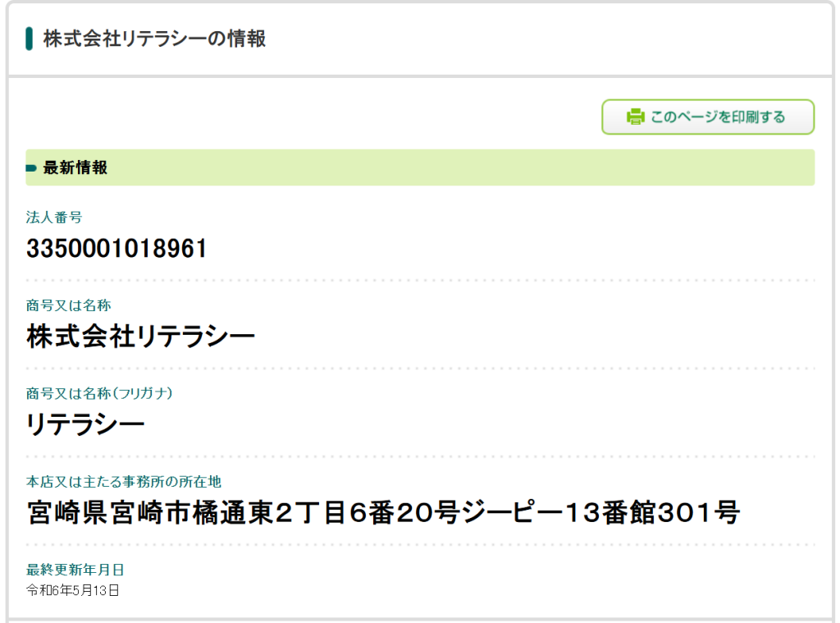Viewport: 840px width, 623px height.
Task: Click the green bar icon beside title
Action: coord(29,39)
